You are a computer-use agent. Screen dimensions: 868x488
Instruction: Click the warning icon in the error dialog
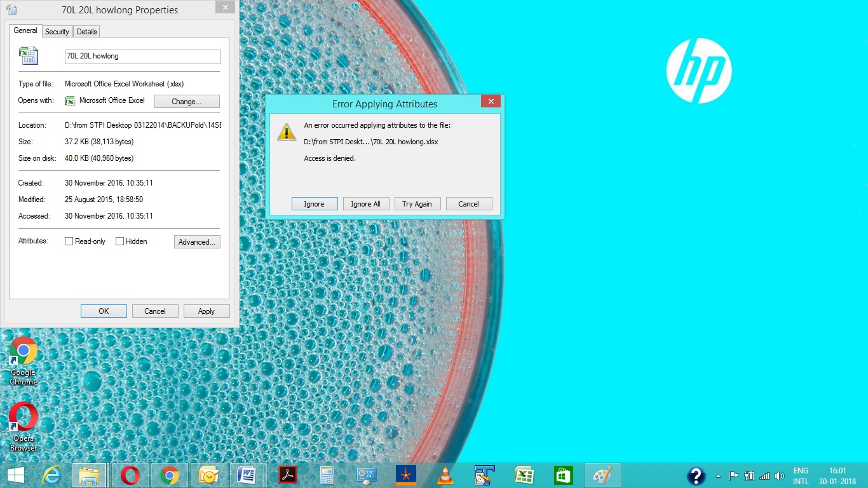pyautogui.click(x=287, y=132)
